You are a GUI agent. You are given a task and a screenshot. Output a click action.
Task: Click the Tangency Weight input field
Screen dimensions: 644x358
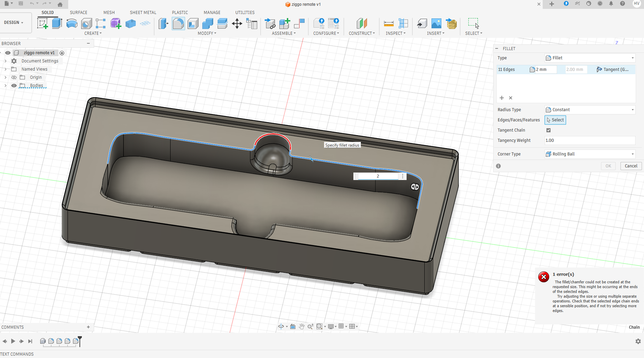[x=589, y=140]
